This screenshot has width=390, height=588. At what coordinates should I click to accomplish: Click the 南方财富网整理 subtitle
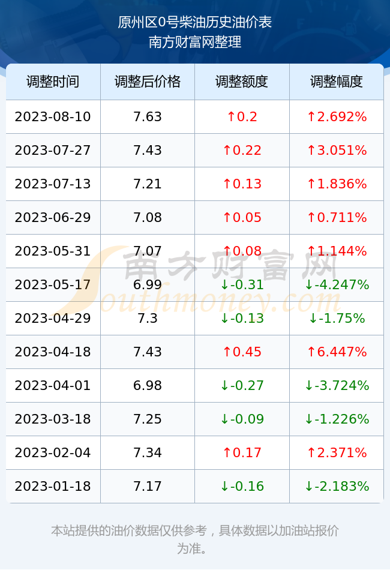(194, 42)
